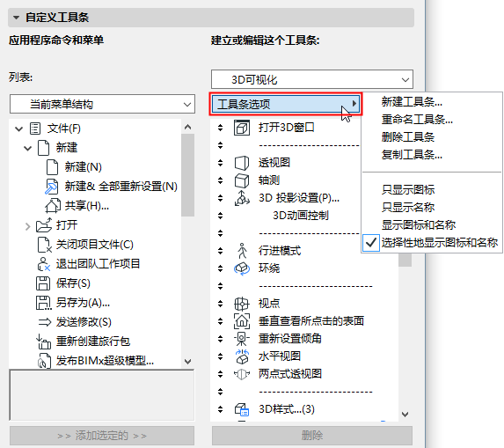Choose 重命名工具条... menu entry

click(x=417, y=120)
